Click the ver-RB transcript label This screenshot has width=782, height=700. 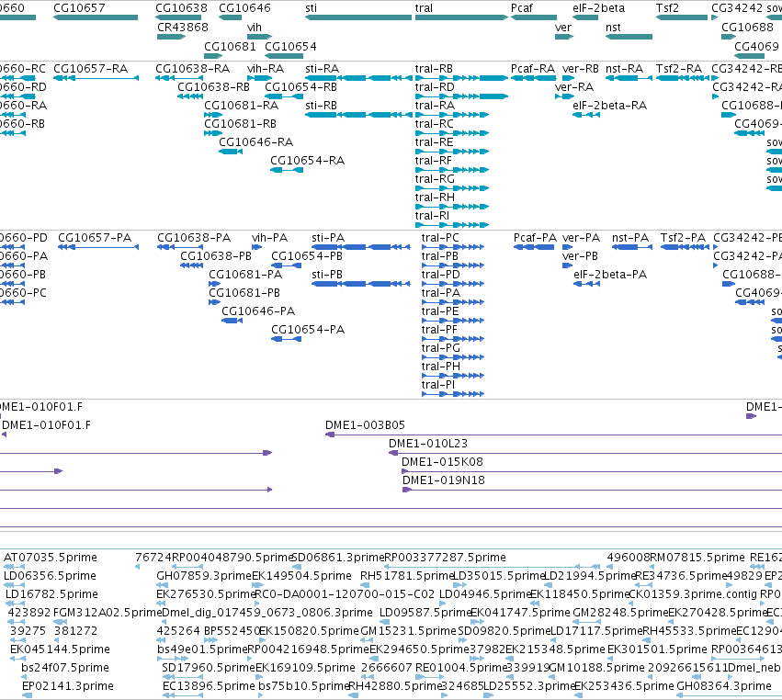coord(581,68)
